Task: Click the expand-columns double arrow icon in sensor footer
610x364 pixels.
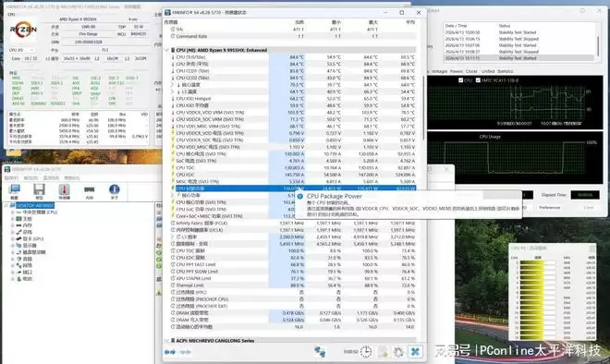Action: point(170,352)
